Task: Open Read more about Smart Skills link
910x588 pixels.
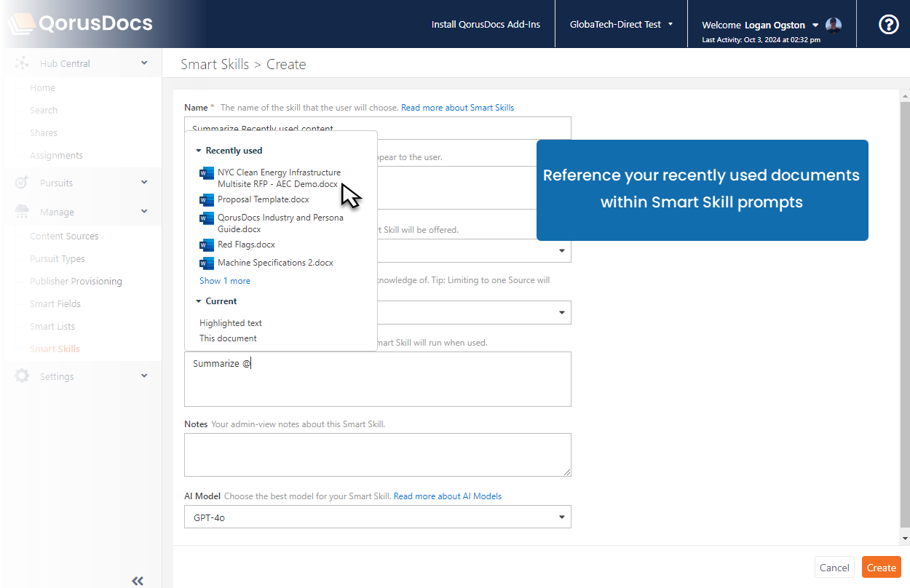Action: coord(457,108)
